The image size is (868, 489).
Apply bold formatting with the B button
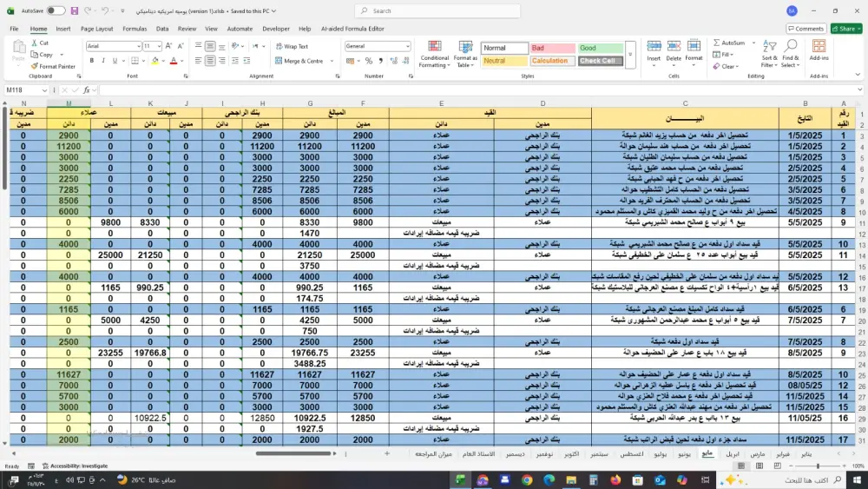pos(92,60)
